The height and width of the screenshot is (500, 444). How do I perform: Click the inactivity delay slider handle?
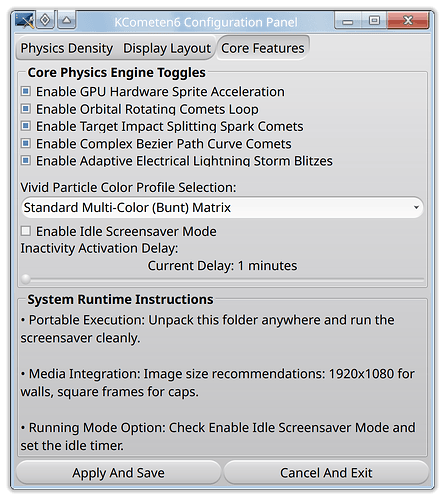click(x=26, y=279)
